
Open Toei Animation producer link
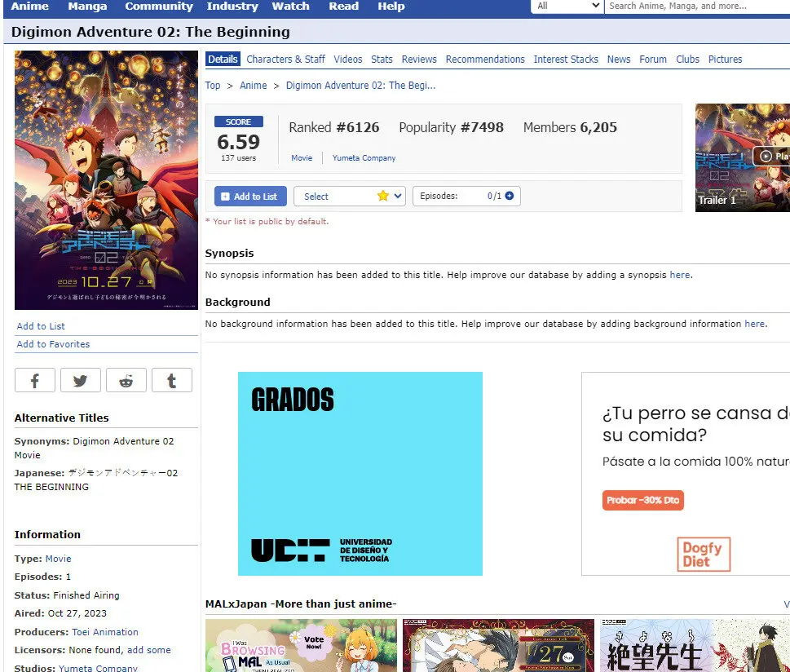pyautogui.click(x=105, y=632)
